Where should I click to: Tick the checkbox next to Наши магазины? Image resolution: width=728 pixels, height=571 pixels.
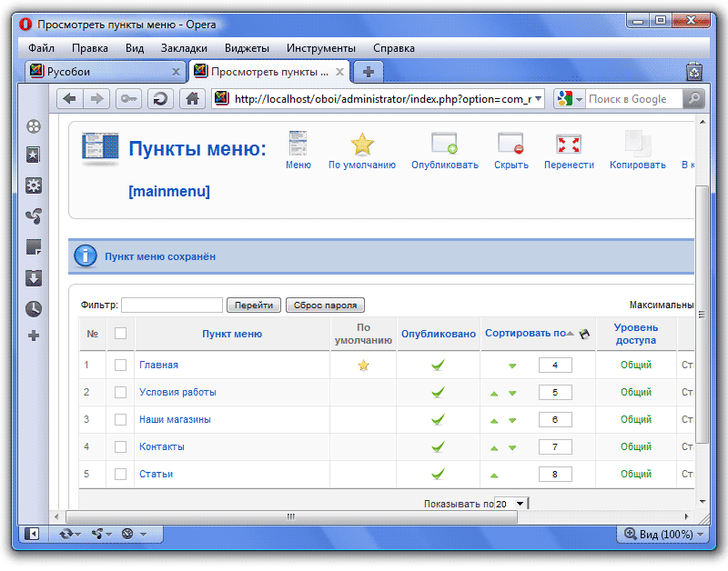click(120, 419)
